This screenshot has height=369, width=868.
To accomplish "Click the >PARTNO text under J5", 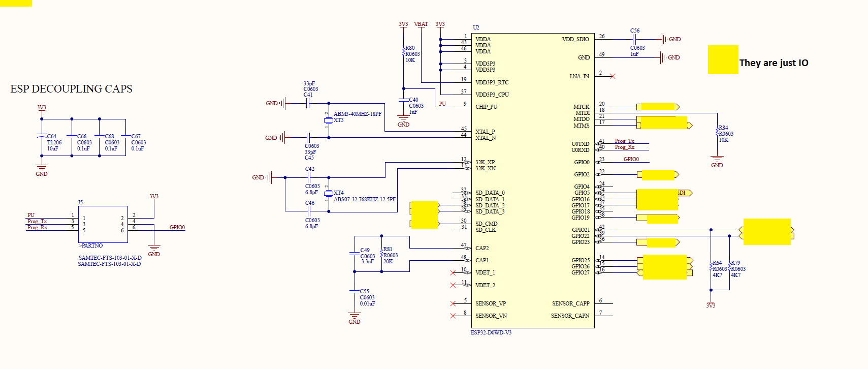I will (x=90, y=245).
